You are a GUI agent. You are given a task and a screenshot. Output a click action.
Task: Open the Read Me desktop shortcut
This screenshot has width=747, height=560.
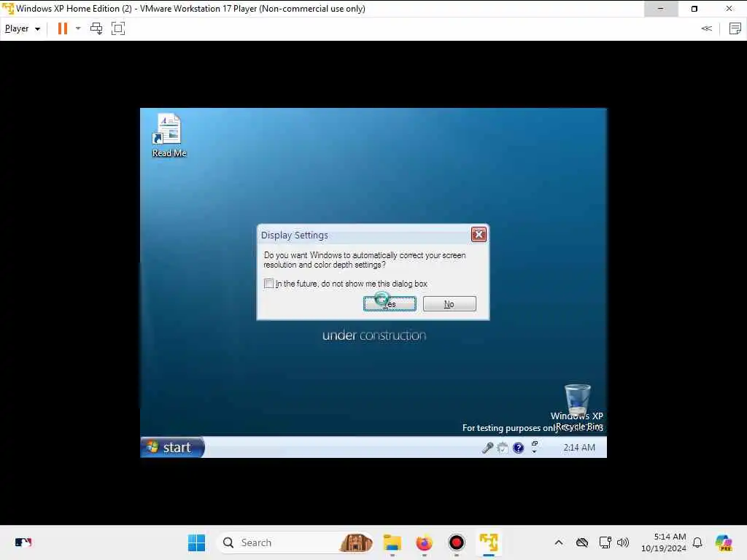click(x=169, y=135)
